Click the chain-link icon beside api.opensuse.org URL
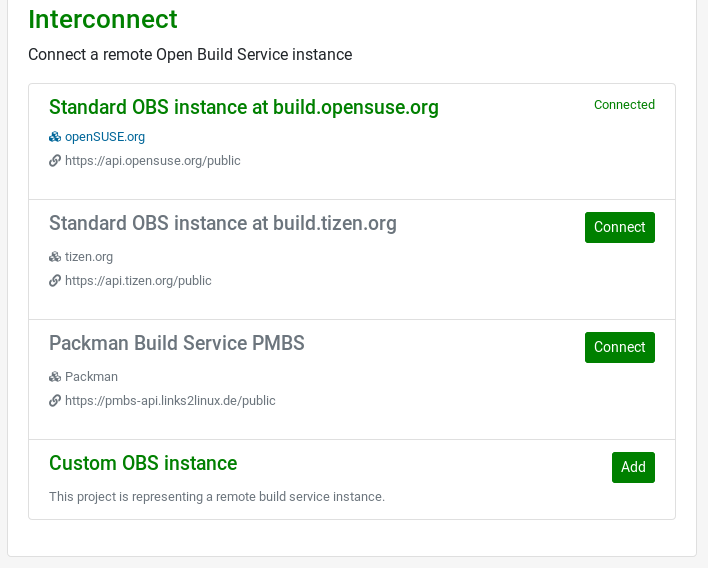Image resolution: width=708 pixels, height=568 pixels. point(55,161)
